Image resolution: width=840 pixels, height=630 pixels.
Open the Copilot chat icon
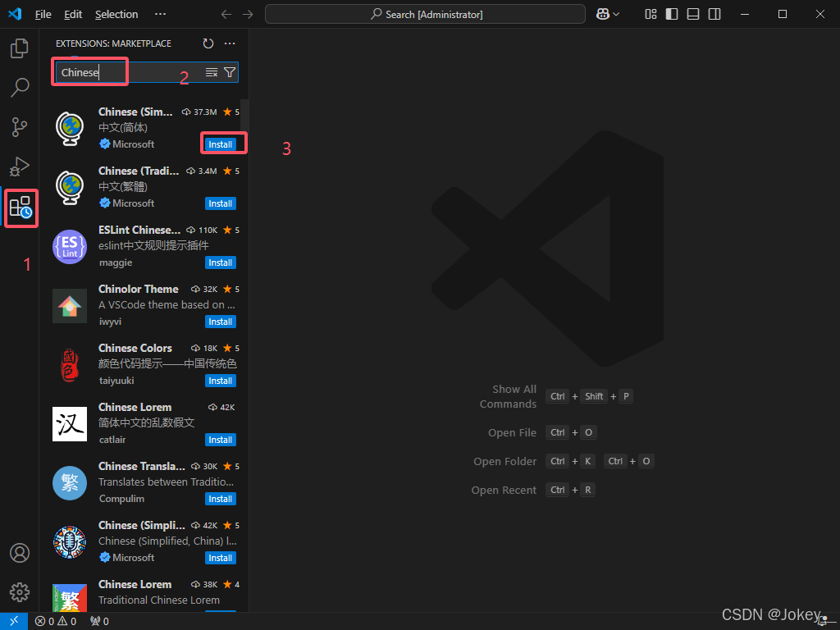click(603, 15)
